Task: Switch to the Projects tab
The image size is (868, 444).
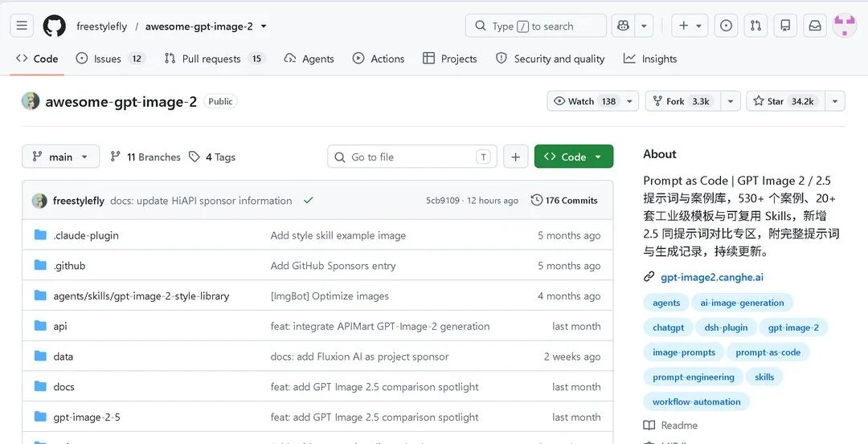Action: click(449, 59)
